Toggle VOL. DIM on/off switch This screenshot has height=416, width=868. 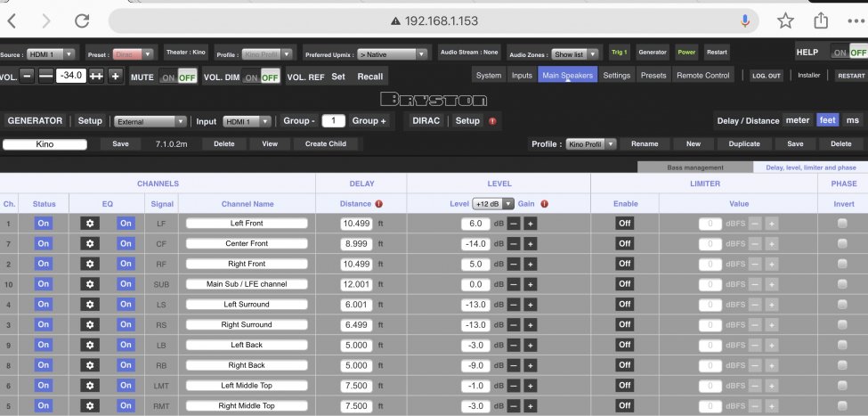point(261,77)
